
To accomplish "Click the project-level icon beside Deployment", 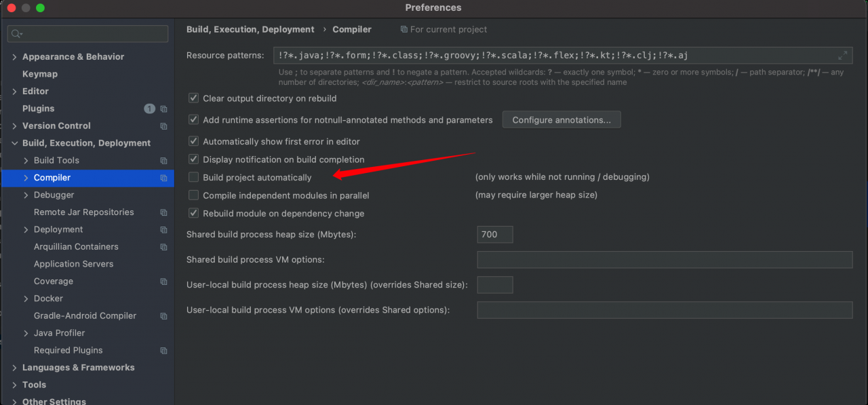I will tap(163, 230).
